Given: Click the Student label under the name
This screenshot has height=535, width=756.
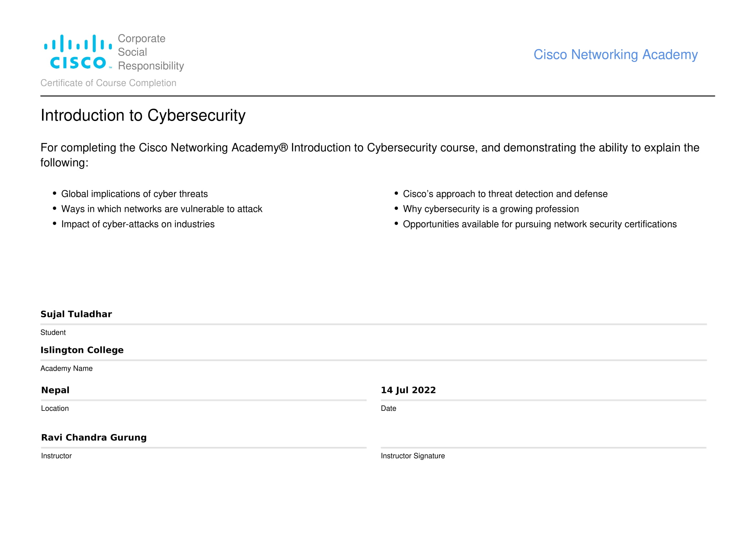Looking at the screenshot, I should coord(53,333).
